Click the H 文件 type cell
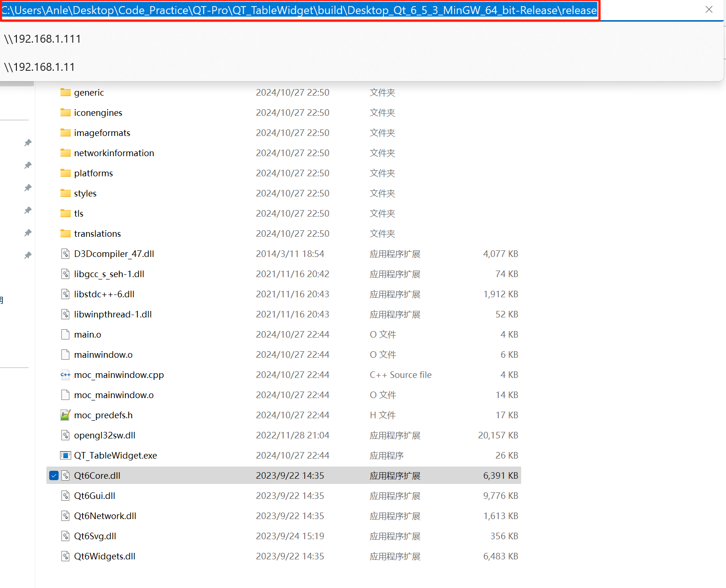Viewport: 726px width, 588px height. [383, 415]
